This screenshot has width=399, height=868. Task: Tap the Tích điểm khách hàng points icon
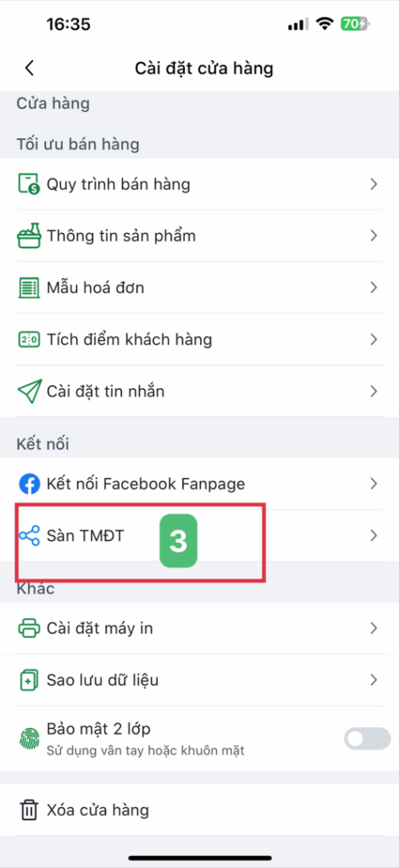30,339
